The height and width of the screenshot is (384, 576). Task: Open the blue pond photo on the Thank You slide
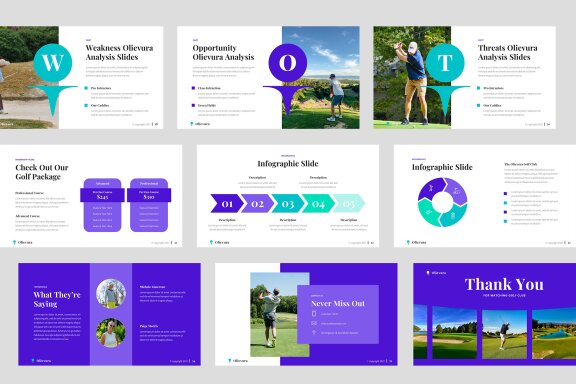point(554,334)
